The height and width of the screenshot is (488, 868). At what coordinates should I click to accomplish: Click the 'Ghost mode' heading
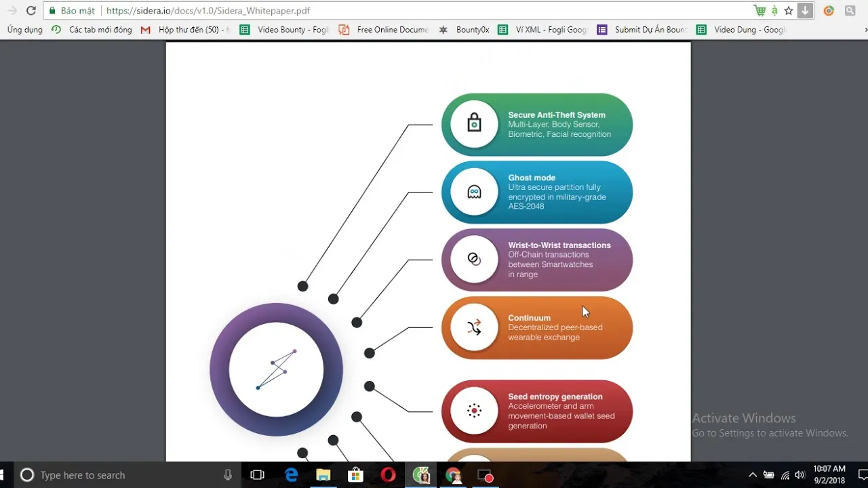pos(532,178)
